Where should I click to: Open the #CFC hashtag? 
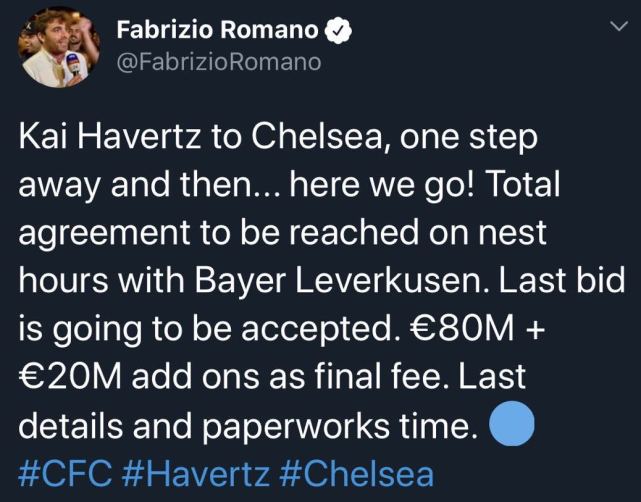pyautogui.click(x=65, y=474)
